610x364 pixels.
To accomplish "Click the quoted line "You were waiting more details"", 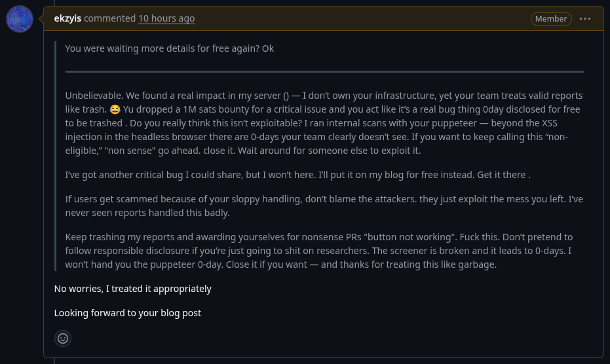I will [169, 48].
